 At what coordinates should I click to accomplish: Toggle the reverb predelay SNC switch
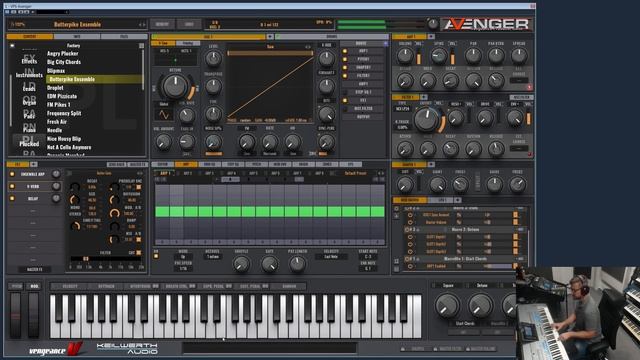pos(139,187)
